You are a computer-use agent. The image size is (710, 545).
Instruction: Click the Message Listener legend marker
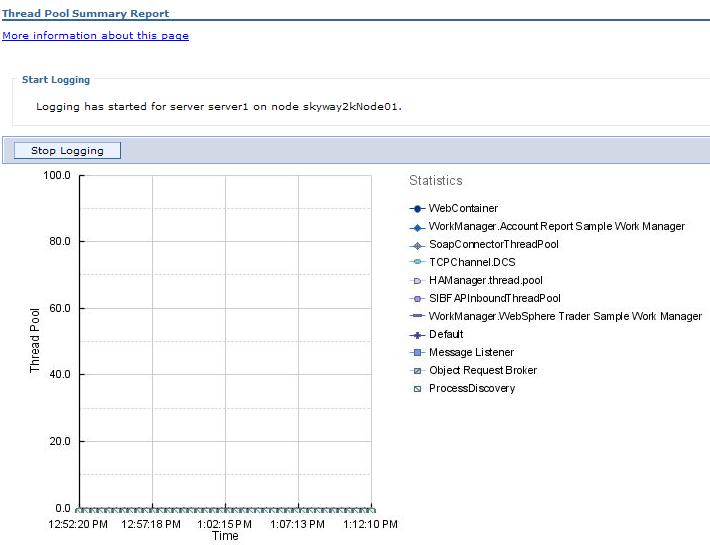[x=417, y=352]
